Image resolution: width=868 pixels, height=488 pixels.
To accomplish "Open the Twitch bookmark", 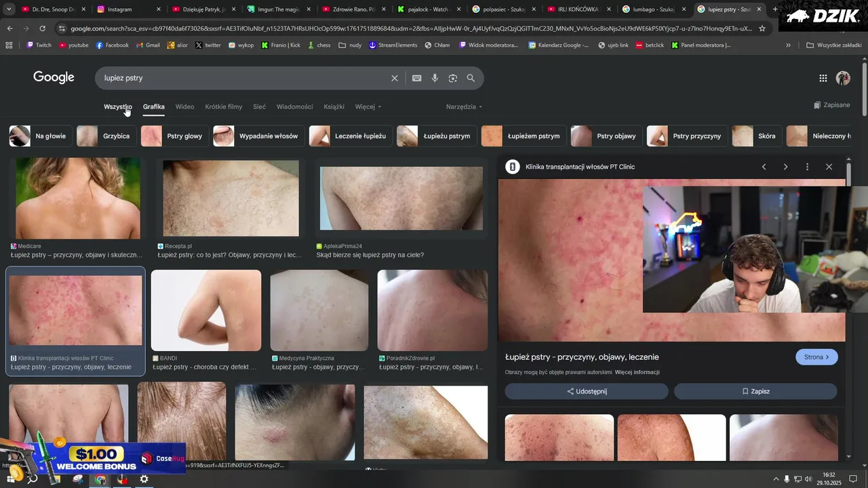I will click(x=39, y=45).
